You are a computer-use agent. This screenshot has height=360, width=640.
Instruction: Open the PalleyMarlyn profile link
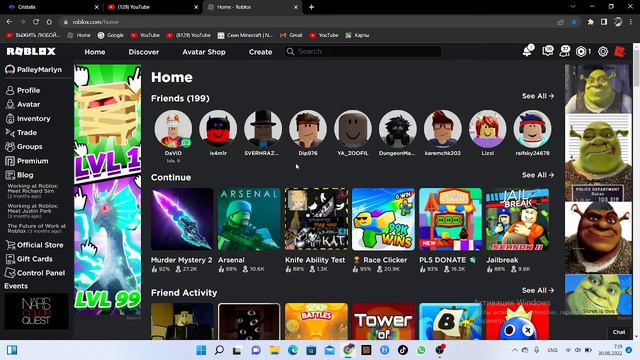33,70
